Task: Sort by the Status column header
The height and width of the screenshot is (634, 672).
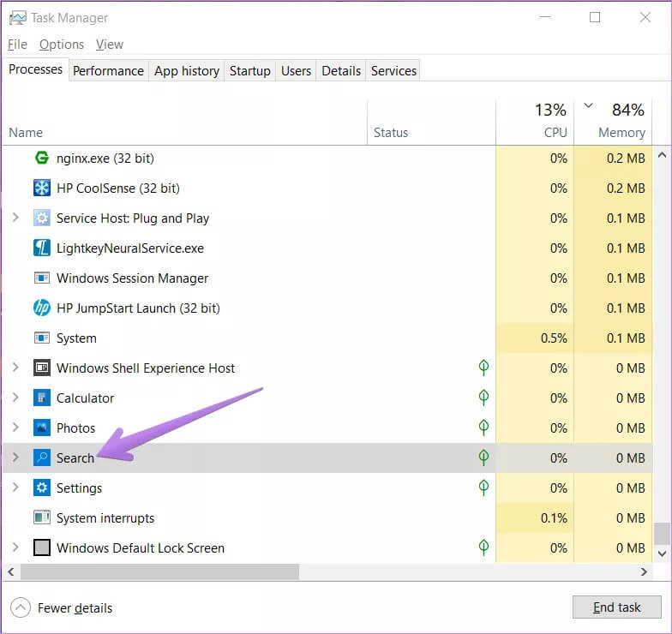Action: click(391, 132)
